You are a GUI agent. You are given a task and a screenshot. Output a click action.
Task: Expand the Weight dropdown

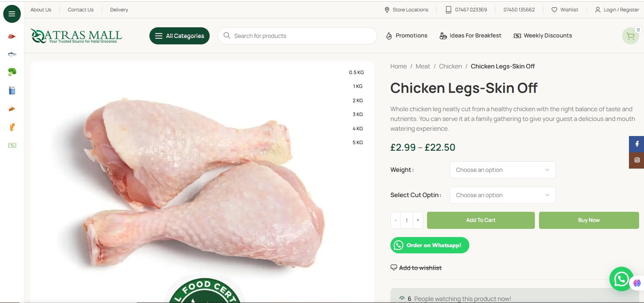click(502, 170)
